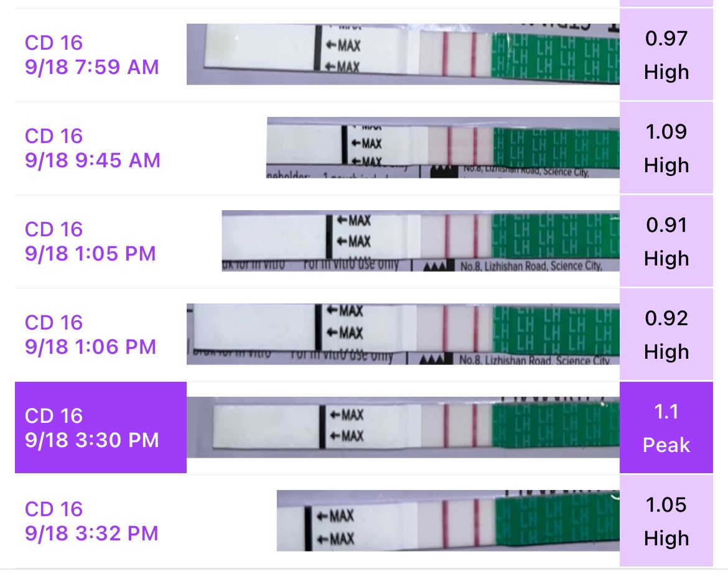Click the 1.1 Peak result badge
The width and height of the screenshot is (728, 587).
[666, 428]
